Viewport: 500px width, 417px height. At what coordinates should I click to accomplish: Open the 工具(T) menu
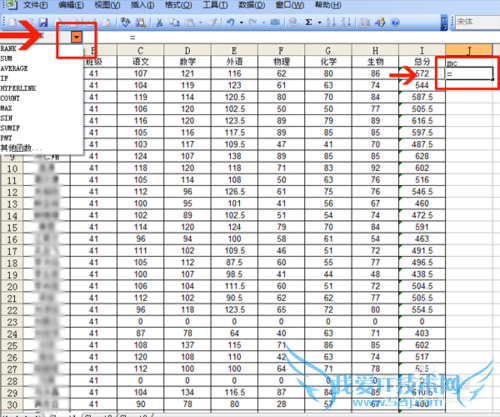pyautogui.click(x=215, y=5)
